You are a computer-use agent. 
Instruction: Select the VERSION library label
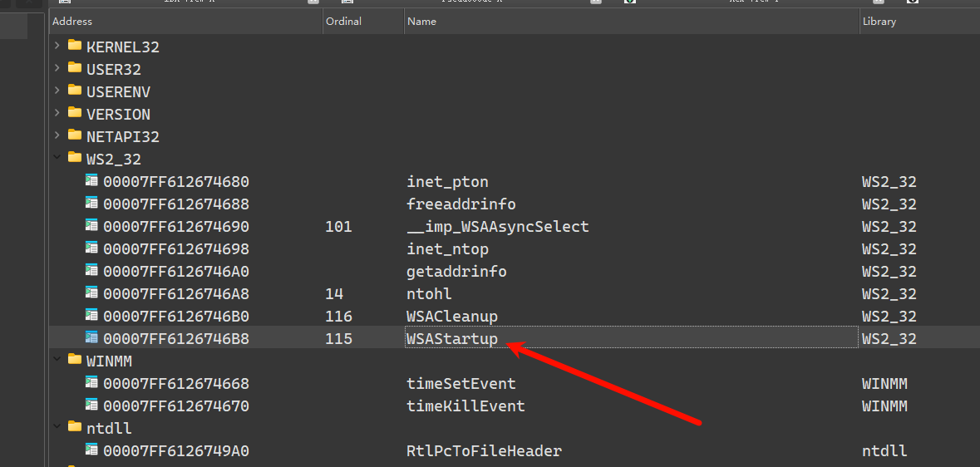(119, 115)
